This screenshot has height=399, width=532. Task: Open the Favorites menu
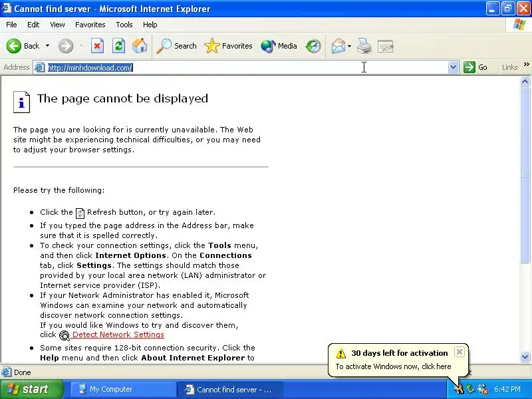(x=90, y=25)
